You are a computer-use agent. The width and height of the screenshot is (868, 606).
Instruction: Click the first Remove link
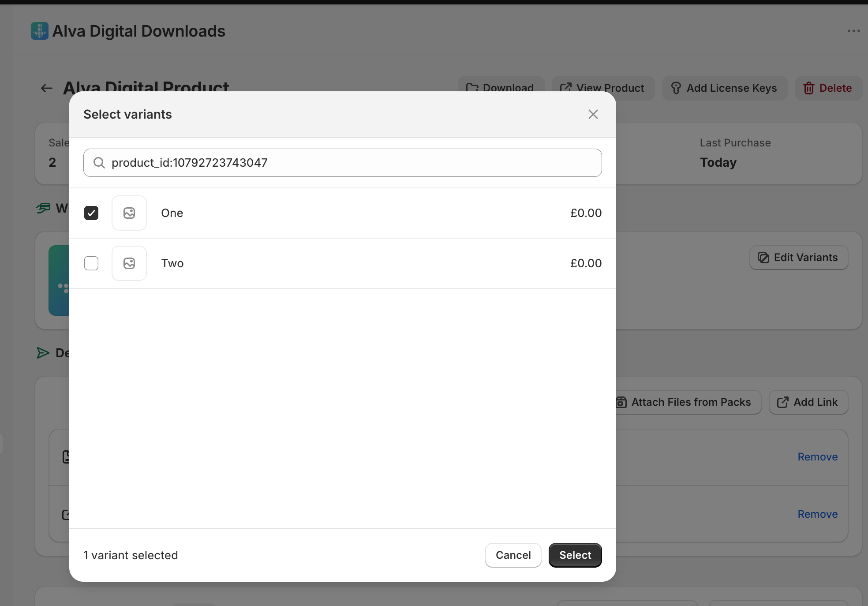click(818, 457)
